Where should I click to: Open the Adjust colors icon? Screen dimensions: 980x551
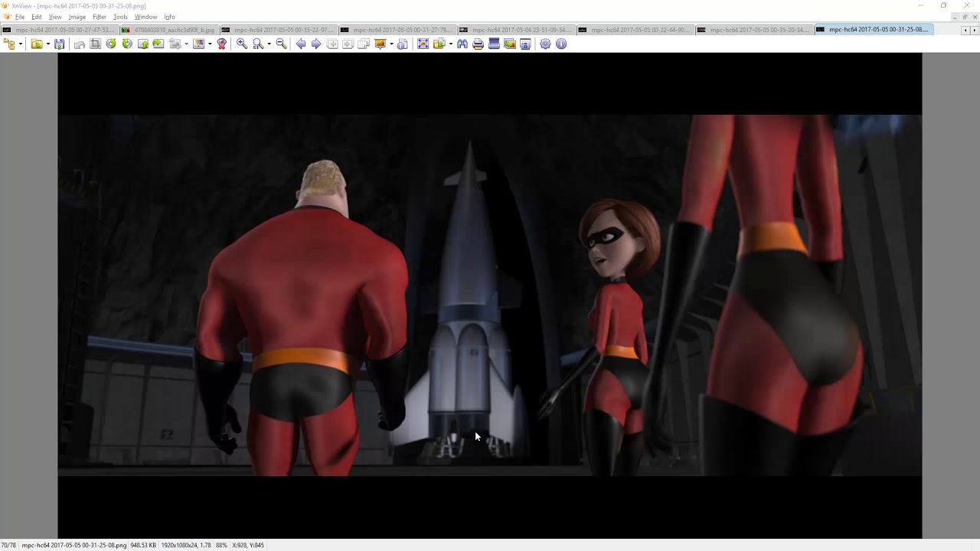(x=199, y=44)
